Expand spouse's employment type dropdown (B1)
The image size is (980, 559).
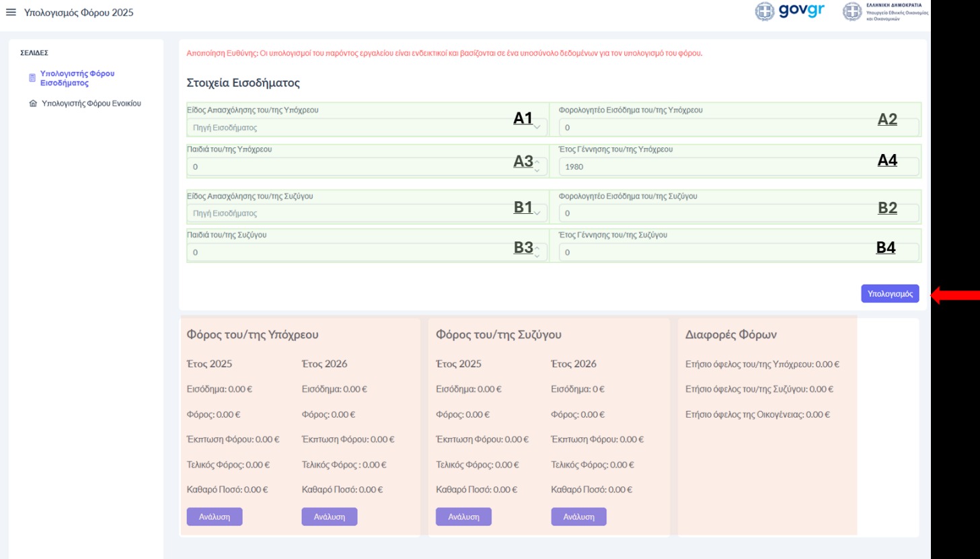pos(537,213)
